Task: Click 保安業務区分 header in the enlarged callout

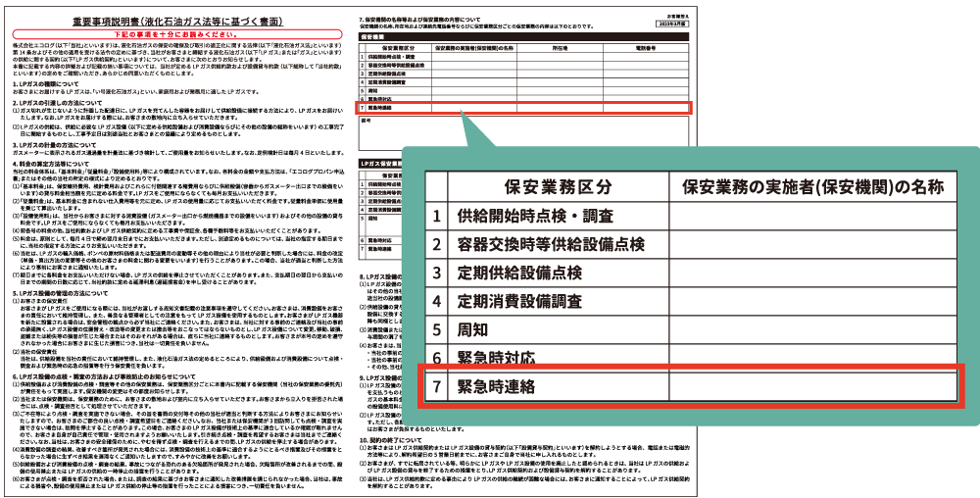Action: pos(559,186)
